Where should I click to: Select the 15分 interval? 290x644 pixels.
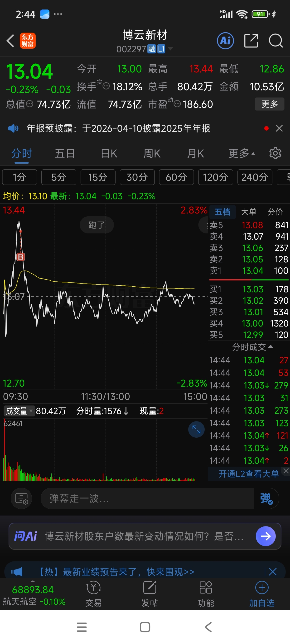(98, 177)
